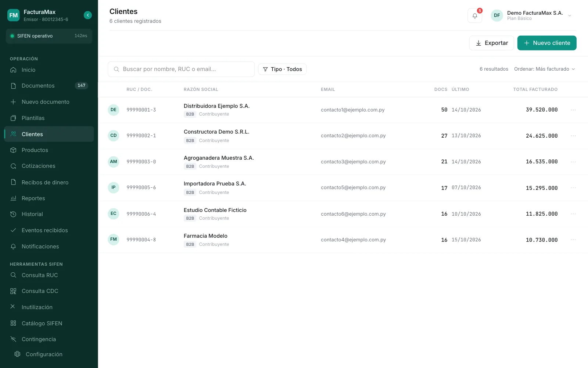Click the Inutilización X icon
Screen dimensions: 588x368
12,307
